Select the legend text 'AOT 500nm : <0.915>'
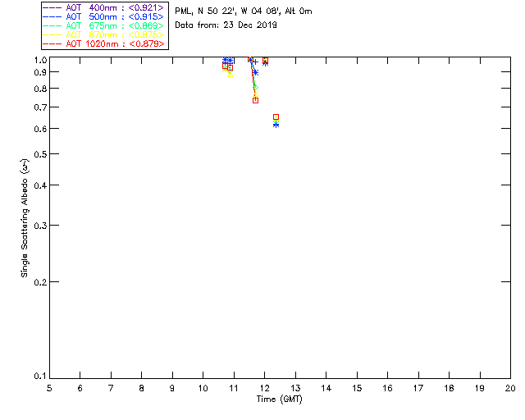525x420 pixels. tap(115, 16)
